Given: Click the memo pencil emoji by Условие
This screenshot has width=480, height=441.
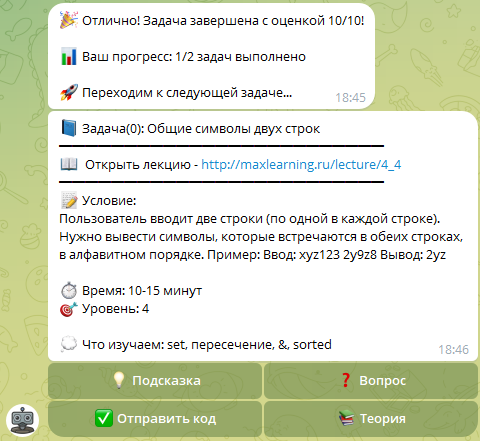Looking at the screenshot, I should pyautogui.click(x=69, y=200).
